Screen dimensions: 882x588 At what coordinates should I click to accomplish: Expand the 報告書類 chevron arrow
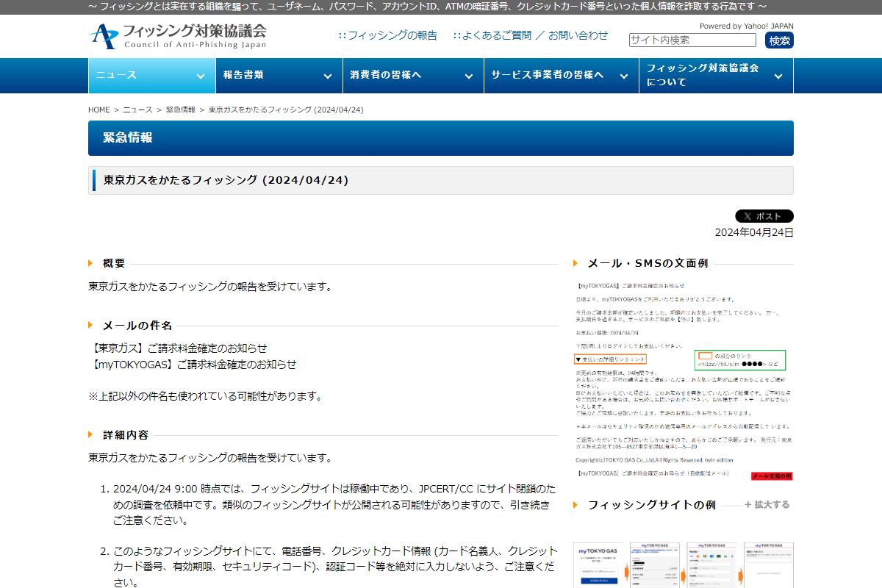coord(328,76)
